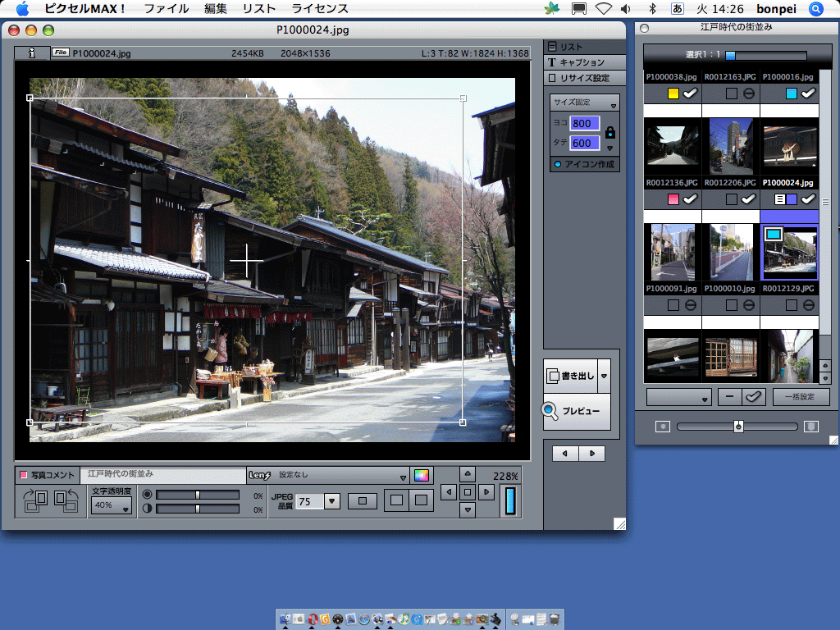Click the タテ height field showing 600
The image size is (840, 630).
(x=584, y=143)
